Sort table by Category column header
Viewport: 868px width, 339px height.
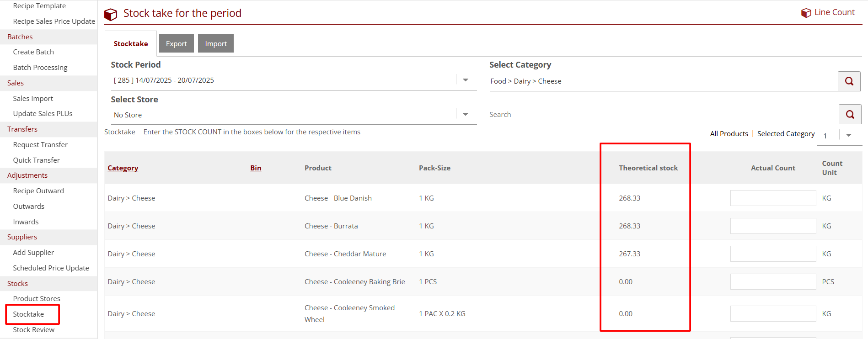[x=123, y=168]
